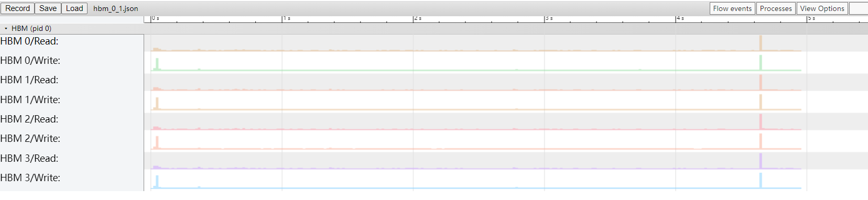Click the green HBM 0/Write spike near 0 s
868x200 pixels.
tap(157, 64)
